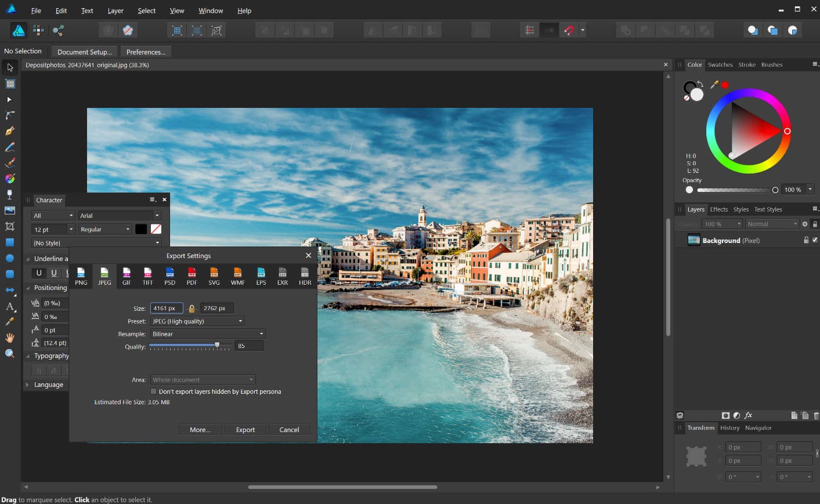820x504 pixels.
Task: Open the Resample dropdown set to Bilinear
Action: pyautogui.click(x=206, y=333)
